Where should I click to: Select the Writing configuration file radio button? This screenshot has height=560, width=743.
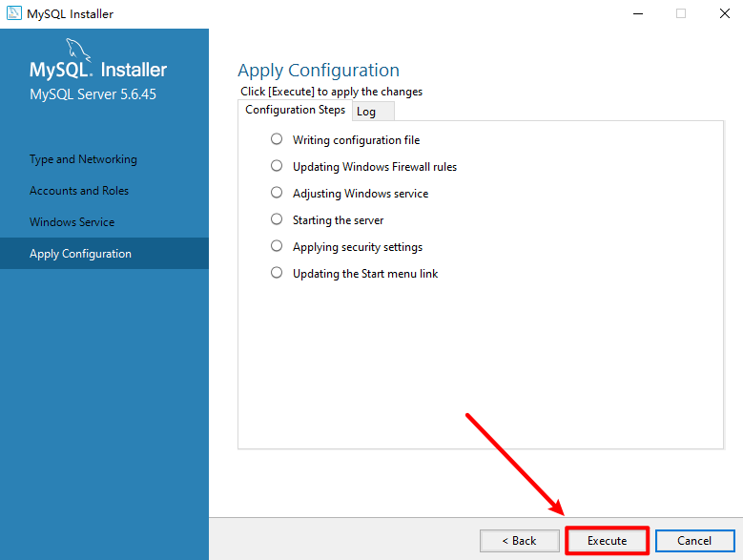[x=277, y=139]
